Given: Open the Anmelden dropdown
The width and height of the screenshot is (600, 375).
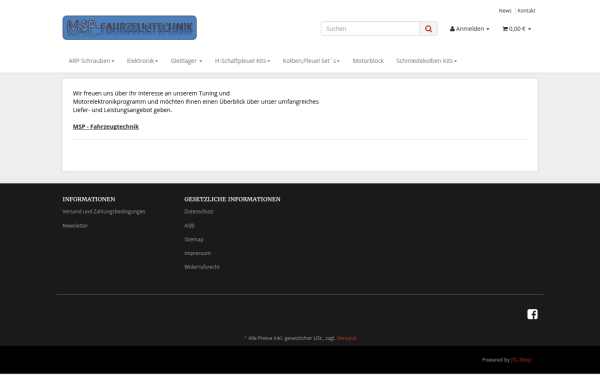Looking at the screenshot, I should [470, 29].
